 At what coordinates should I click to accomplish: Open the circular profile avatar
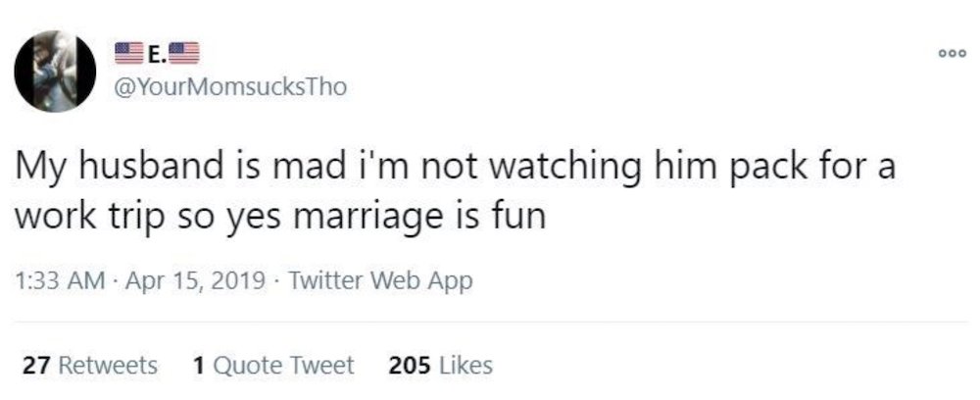point(55,71)
